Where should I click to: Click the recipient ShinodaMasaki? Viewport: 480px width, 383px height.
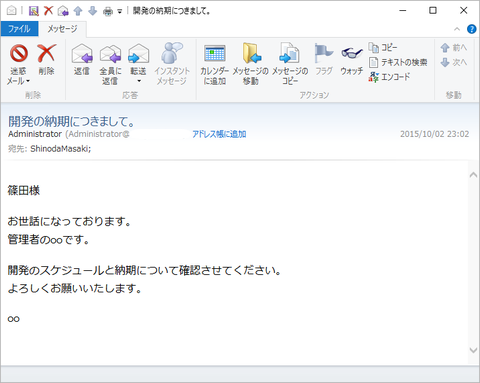(60, 149)
